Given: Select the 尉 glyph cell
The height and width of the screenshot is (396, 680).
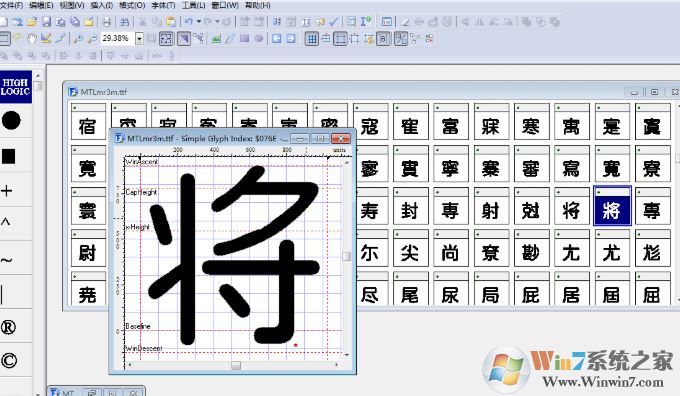Looking at the screenshot, I should [88, 248].
